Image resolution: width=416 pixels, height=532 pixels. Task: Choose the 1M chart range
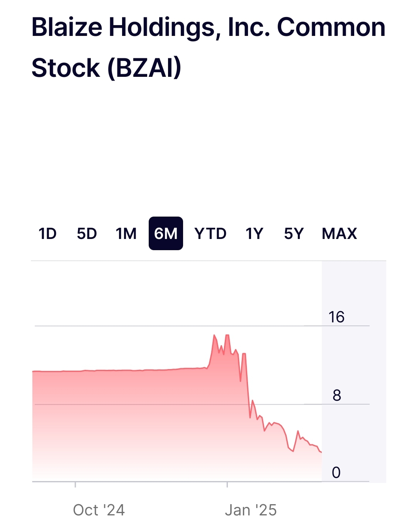click(x=126, y=234)
